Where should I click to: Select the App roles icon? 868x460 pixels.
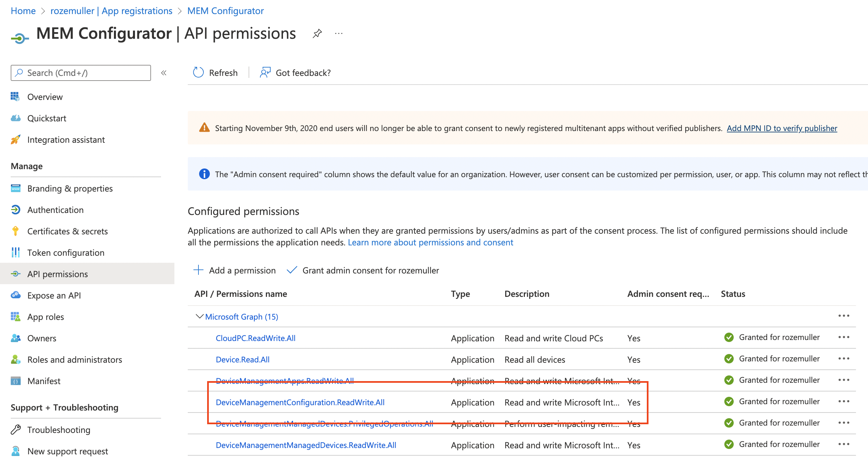[15, 317]
